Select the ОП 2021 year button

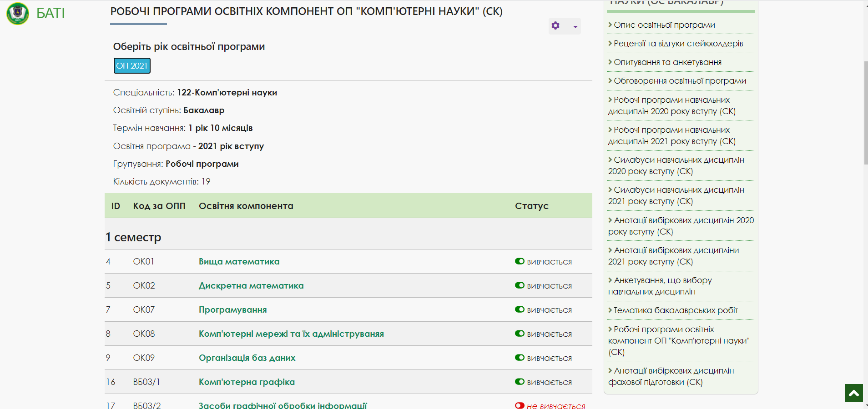[x=132, y=66]
